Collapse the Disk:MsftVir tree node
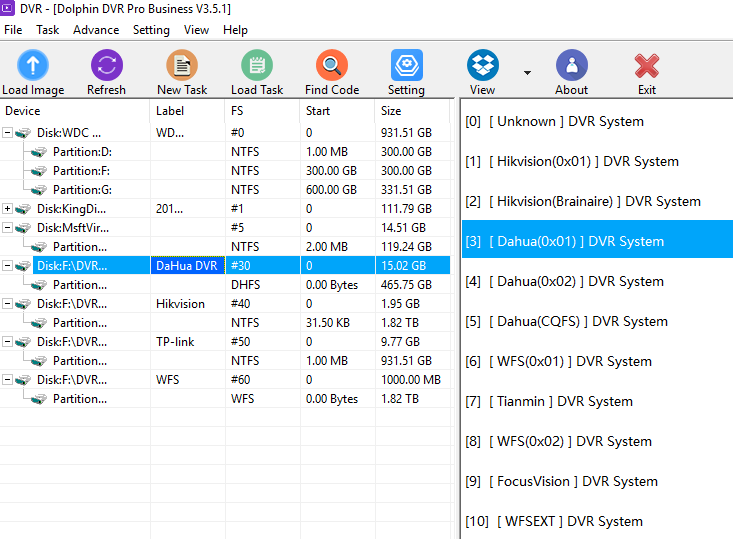 pos(7,228)
